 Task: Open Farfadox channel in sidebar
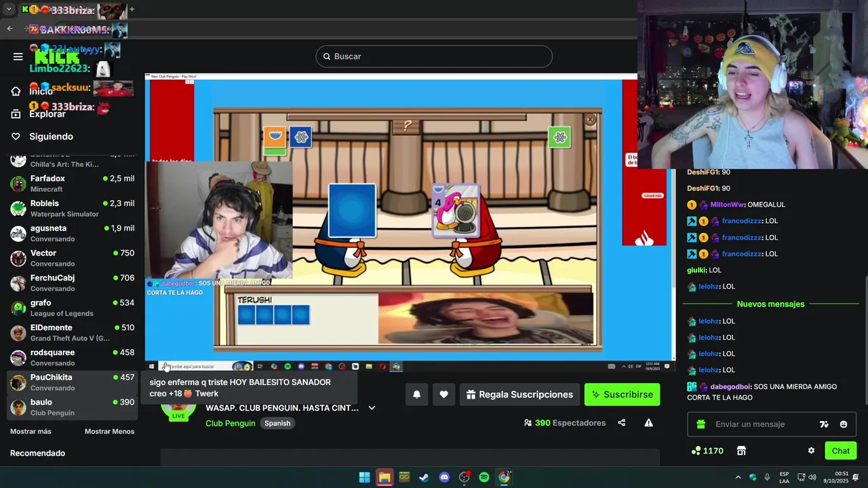(72, 184)
